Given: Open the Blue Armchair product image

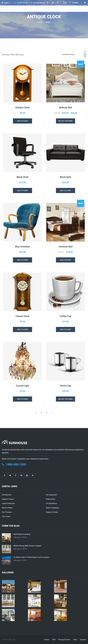Looking at the screenshot, I should click(22, 222).
